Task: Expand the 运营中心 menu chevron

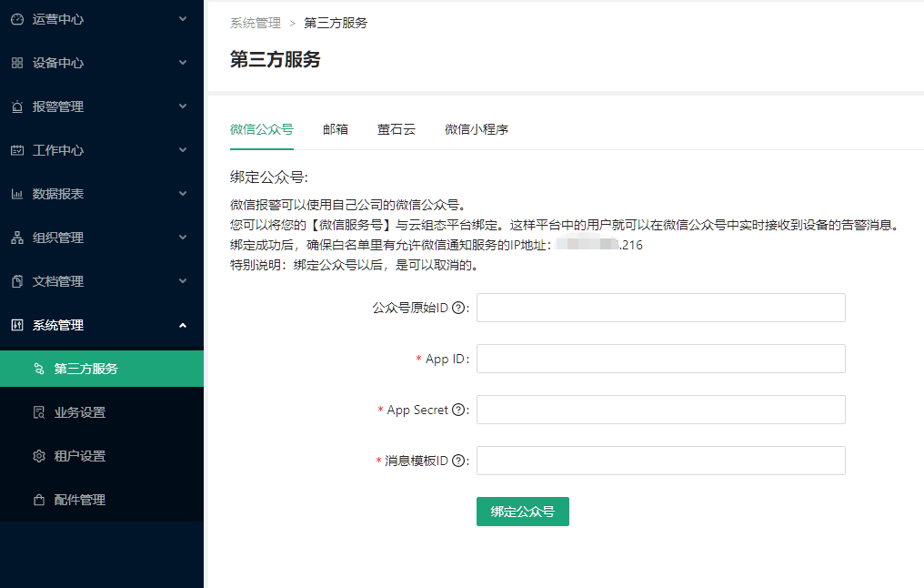Action: click(x=183, y=19)
